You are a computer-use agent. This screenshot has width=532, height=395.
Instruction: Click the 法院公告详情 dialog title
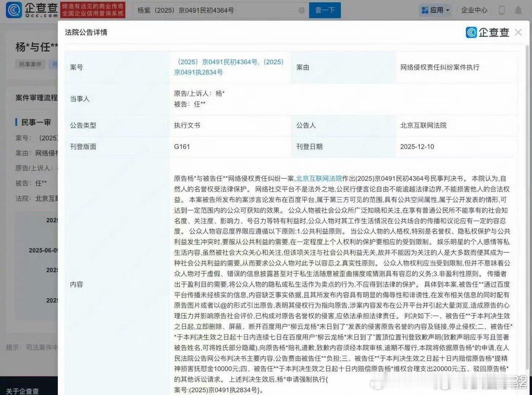[86, 32]
